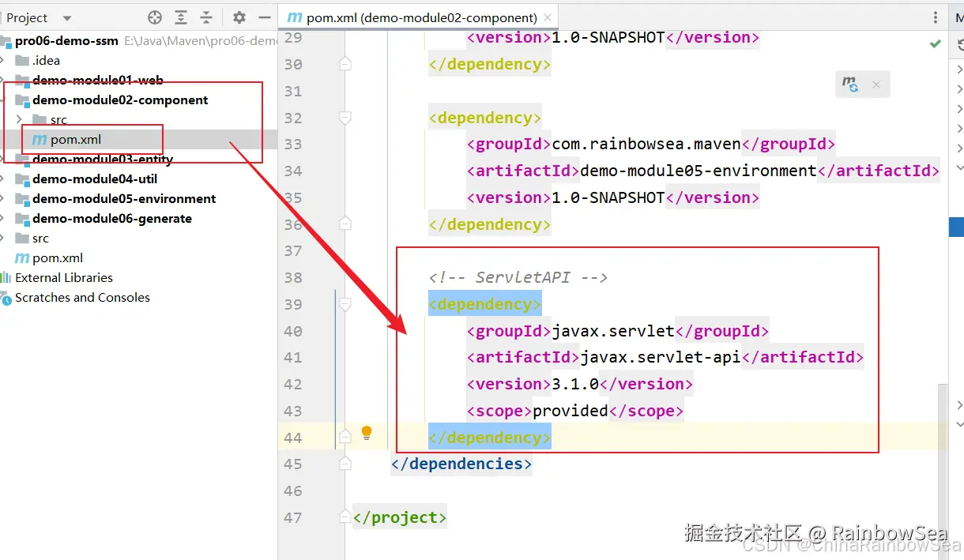Click the Expand All icon in Project panel
The image size is (964, 560).
pyautogui.click(x=181, y=17)
